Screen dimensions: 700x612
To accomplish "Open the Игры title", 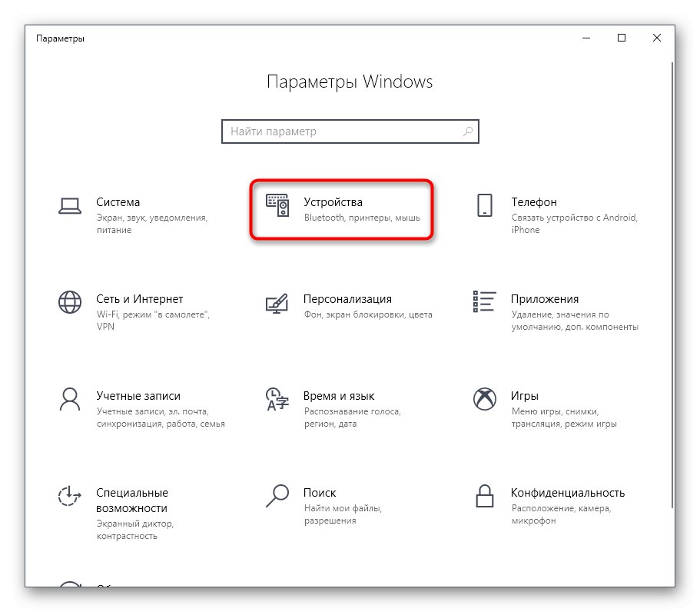I will (525, 396).
